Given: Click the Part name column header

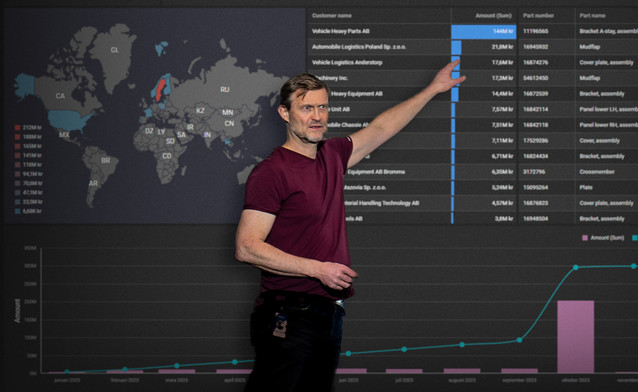Looking at the screenshot, I should pos(592,15).
